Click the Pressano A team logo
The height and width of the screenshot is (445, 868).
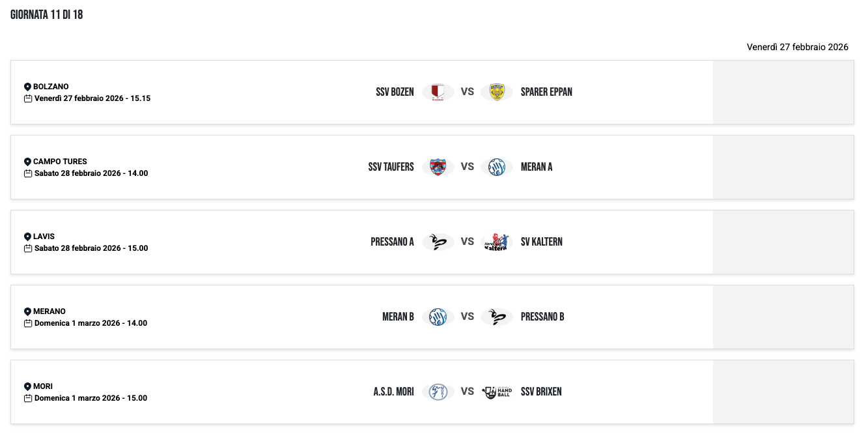tap(438, 242)
